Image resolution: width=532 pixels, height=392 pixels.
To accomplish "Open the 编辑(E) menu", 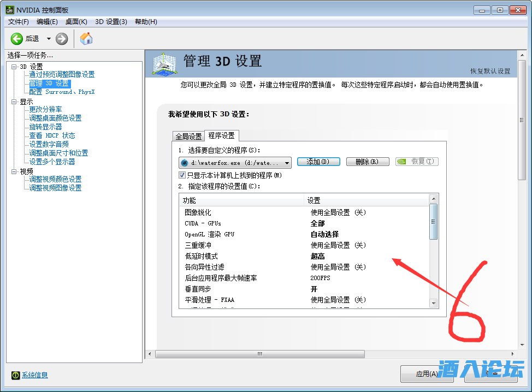I will pyautogui.click(x=47, y=22).
